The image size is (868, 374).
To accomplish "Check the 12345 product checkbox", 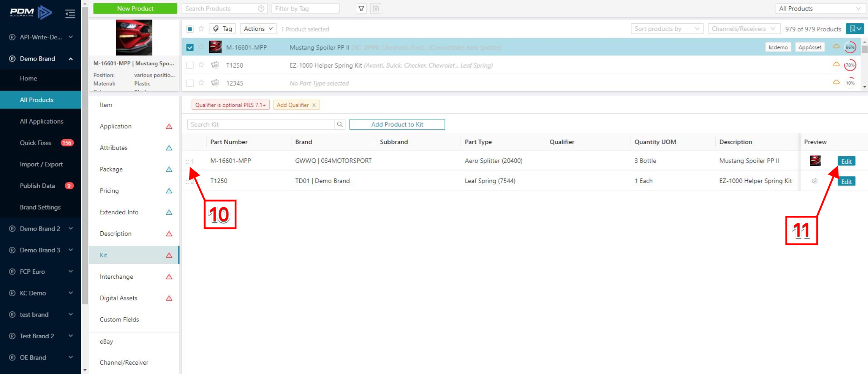I will pyautogui.click(x=190, y=83).
